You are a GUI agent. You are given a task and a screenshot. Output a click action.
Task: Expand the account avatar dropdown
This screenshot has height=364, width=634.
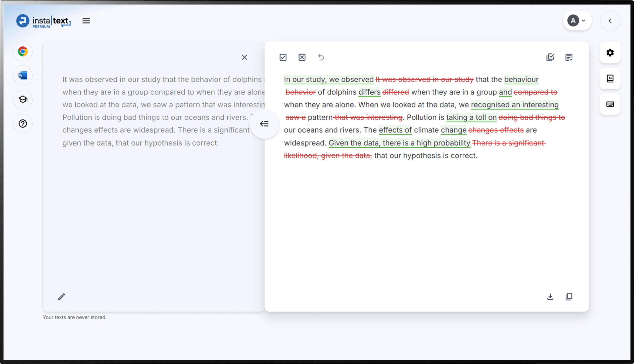[x=577, y=21]
